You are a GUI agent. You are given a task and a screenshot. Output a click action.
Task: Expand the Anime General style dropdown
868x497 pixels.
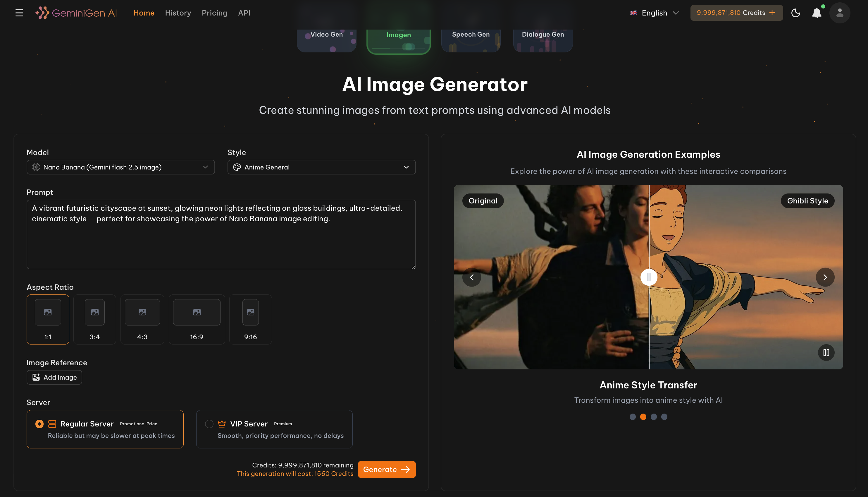pos(321,167)
